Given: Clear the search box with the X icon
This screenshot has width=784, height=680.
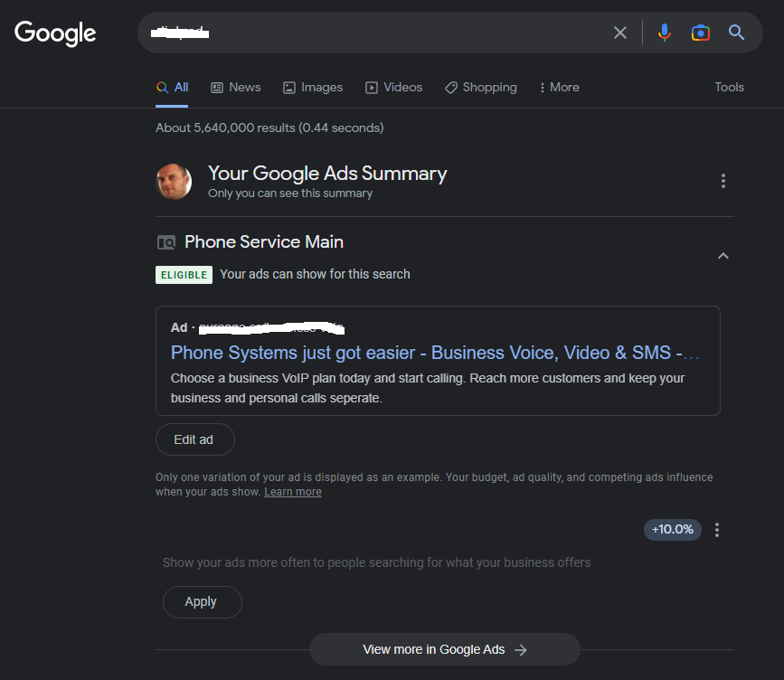Looking at the screenshot, I should tap(620, 33).
